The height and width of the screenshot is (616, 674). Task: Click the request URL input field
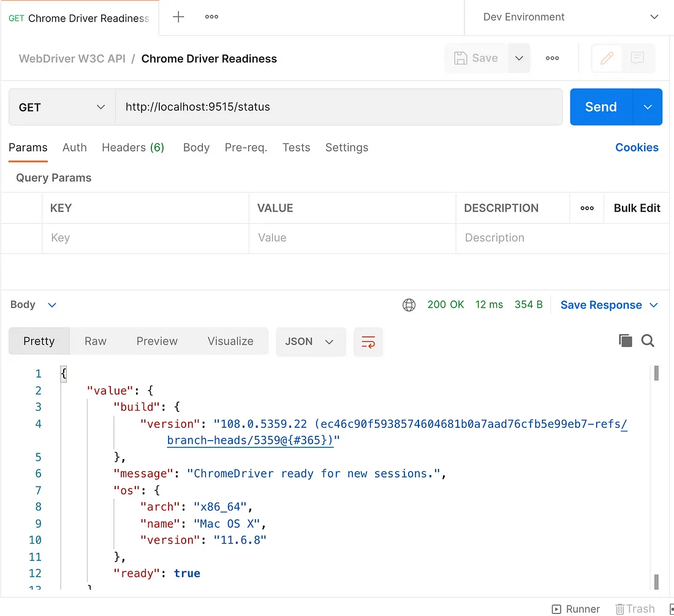pos(338,107)
